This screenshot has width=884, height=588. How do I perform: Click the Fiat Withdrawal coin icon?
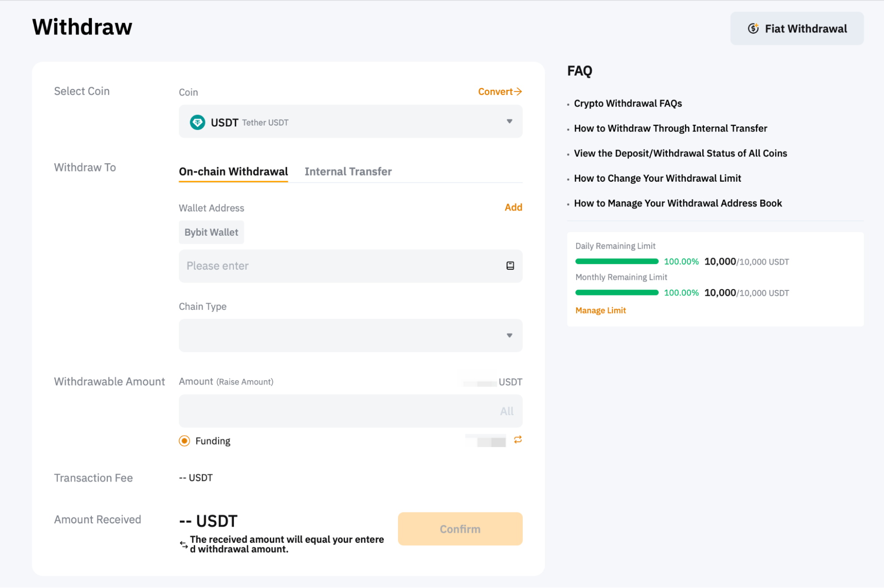click(753, 29)
